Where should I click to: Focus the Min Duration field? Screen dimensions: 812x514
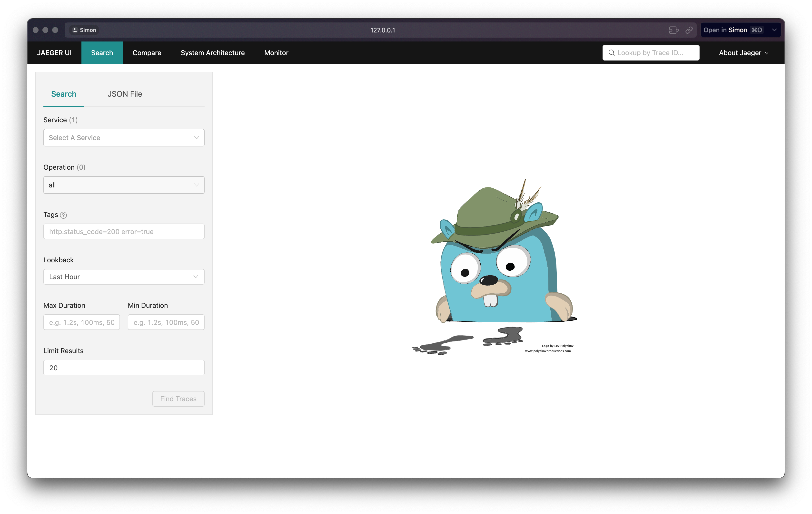(x=166, y=322)
